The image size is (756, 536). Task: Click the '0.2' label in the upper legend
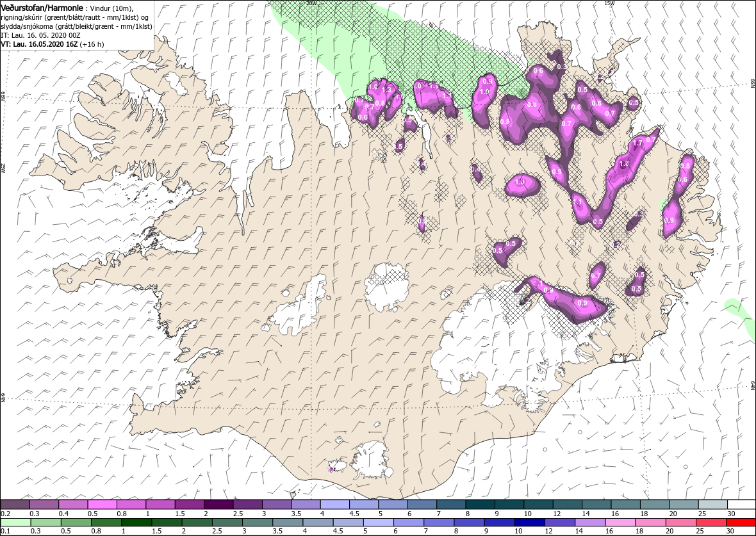point(6,514)
